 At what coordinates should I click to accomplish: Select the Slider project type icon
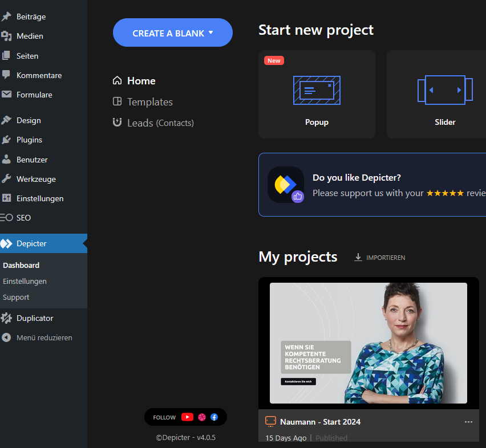click(445, 90)
